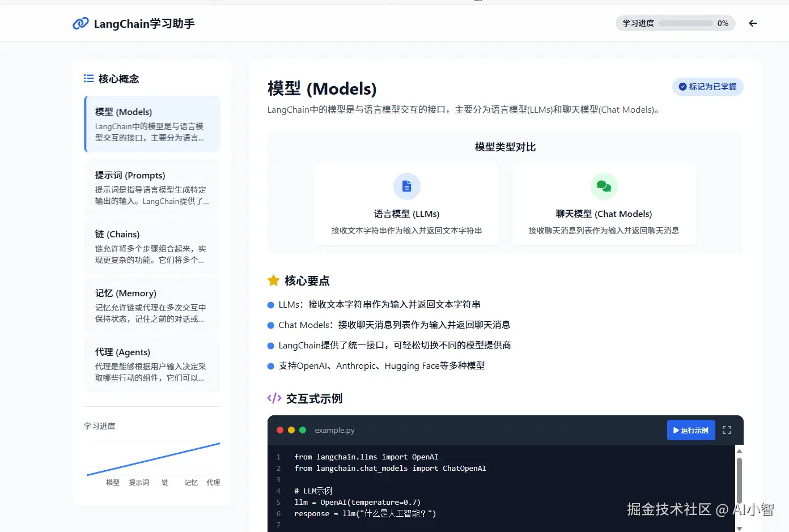Click the 核心要点 heading text
This screenshot has height=532, width=789.
click(x=307, y=281)
